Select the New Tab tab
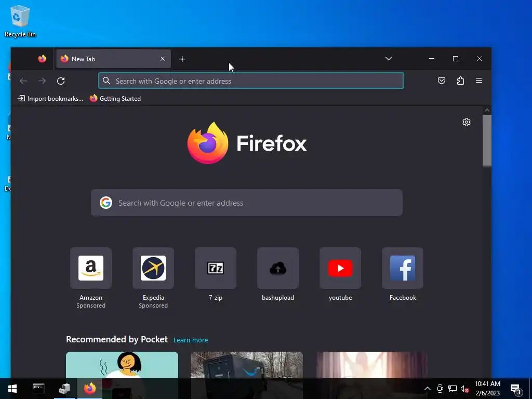This screenshot has height=399, width=532. 113,59
